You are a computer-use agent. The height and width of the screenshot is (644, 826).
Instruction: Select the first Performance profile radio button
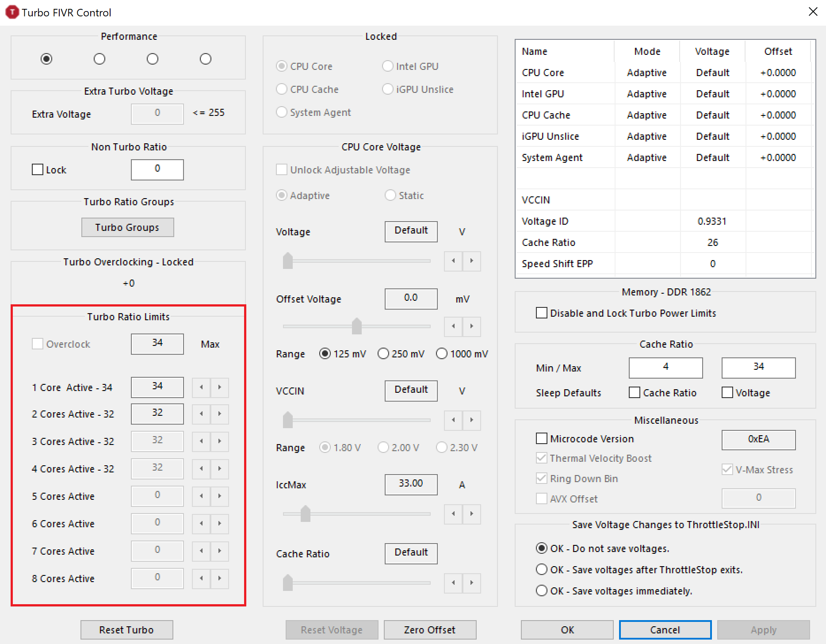[x=46, y=59]
